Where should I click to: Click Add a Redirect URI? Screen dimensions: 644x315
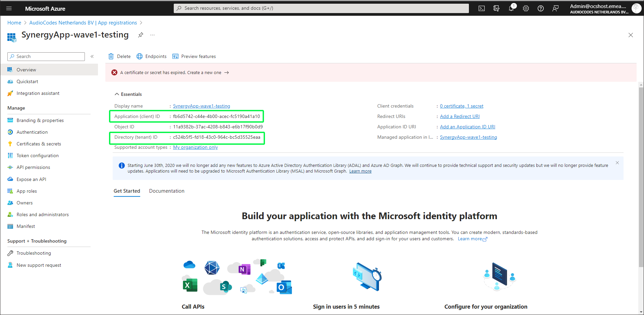point(460,116)
